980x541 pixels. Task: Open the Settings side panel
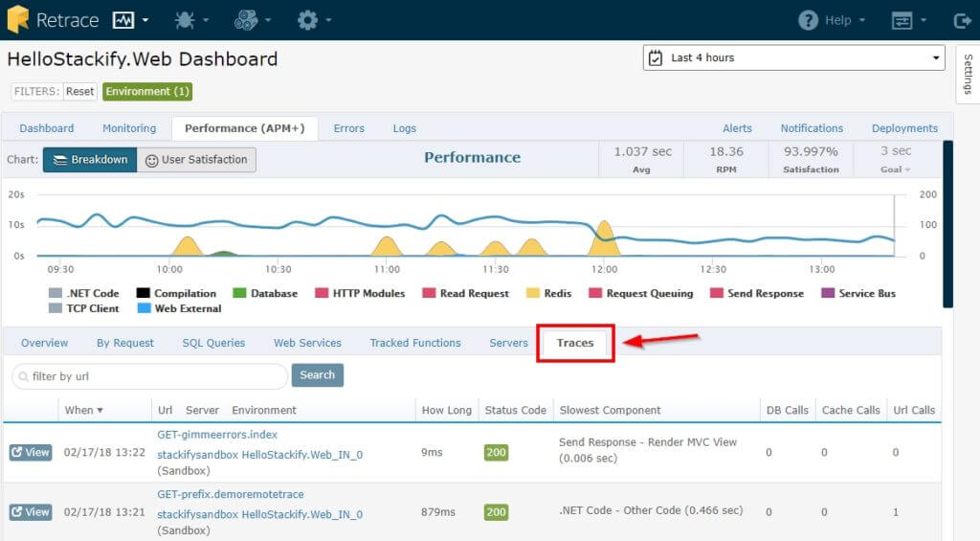[x=968, y=74]
